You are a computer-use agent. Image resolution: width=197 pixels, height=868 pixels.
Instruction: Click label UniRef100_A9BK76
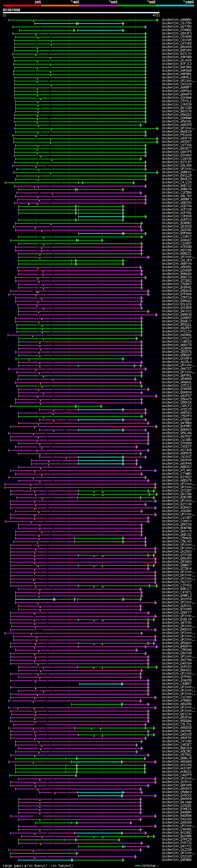[x=176, y=189]
